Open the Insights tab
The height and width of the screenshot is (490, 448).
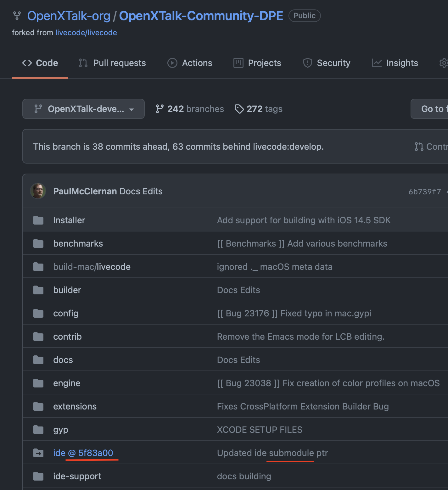[395, 63]
